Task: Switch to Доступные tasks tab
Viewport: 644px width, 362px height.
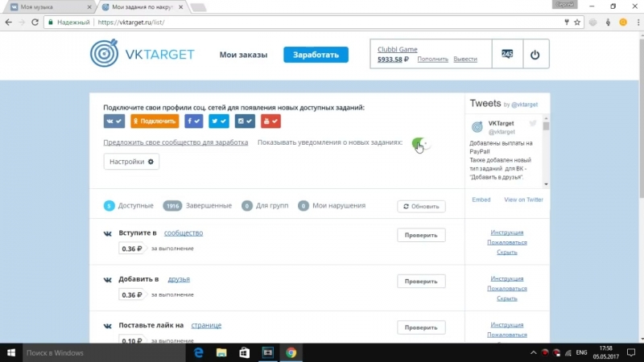Action: tap(129, 206)
